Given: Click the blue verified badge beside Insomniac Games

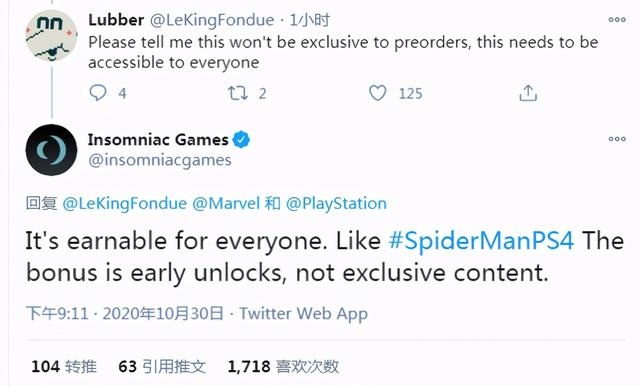Looking at the screenshot, I should click(x=241, y=140).
